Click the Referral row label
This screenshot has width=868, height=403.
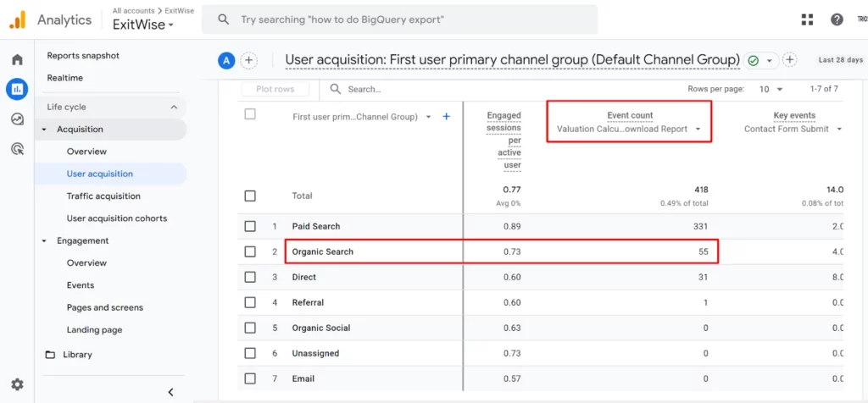[x=308, y=302]
